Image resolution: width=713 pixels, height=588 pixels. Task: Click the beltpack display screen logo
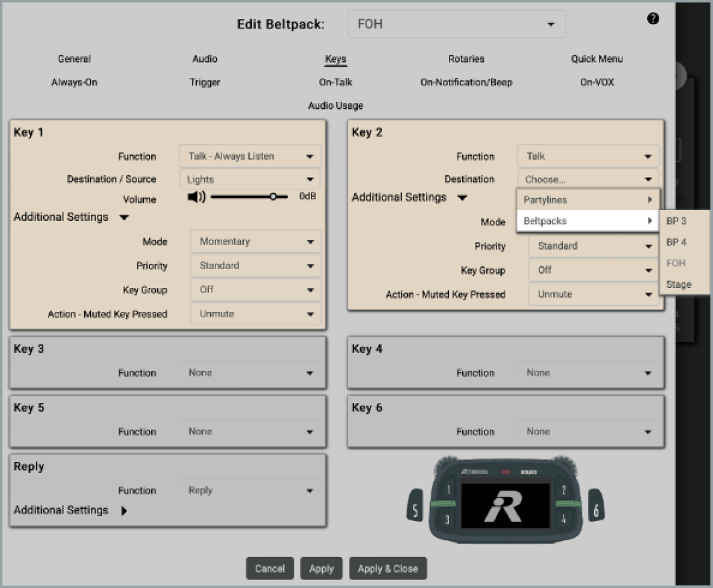(504, 508)
